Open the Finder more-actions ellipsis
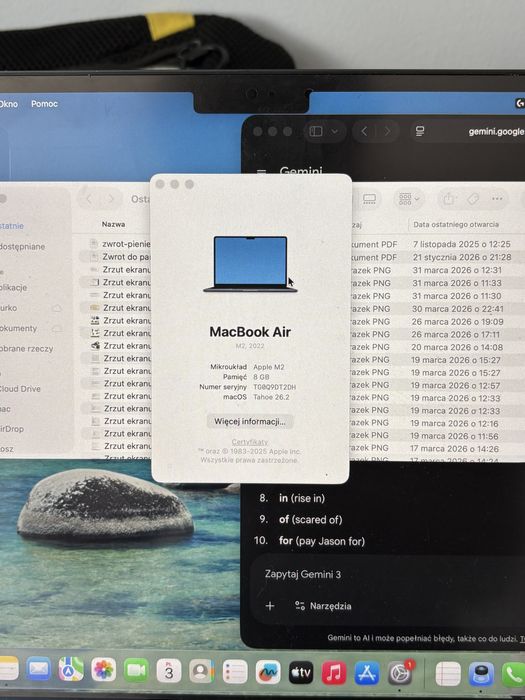This screenshot has width=525, height=700. pyautogui.click(x=497, y=199)
